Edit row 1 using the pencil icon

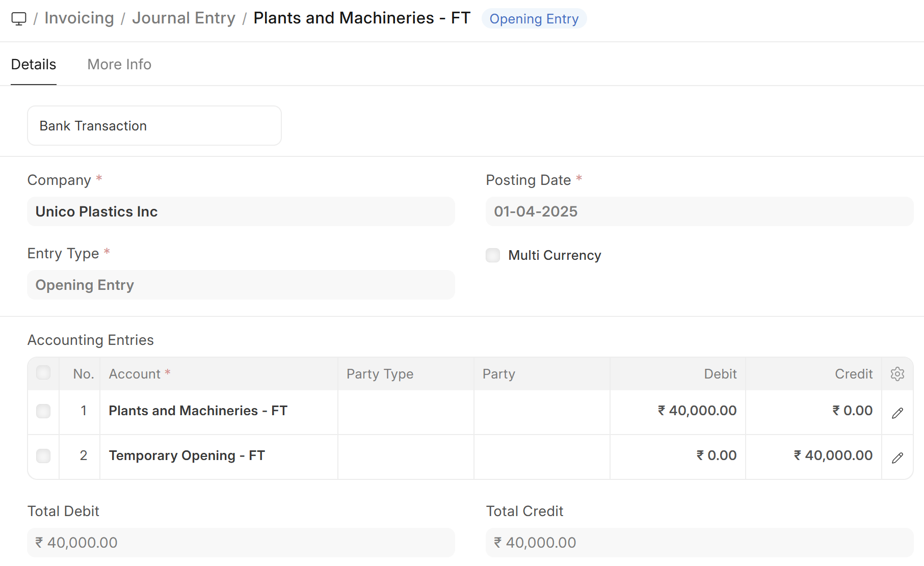[897, 413]
